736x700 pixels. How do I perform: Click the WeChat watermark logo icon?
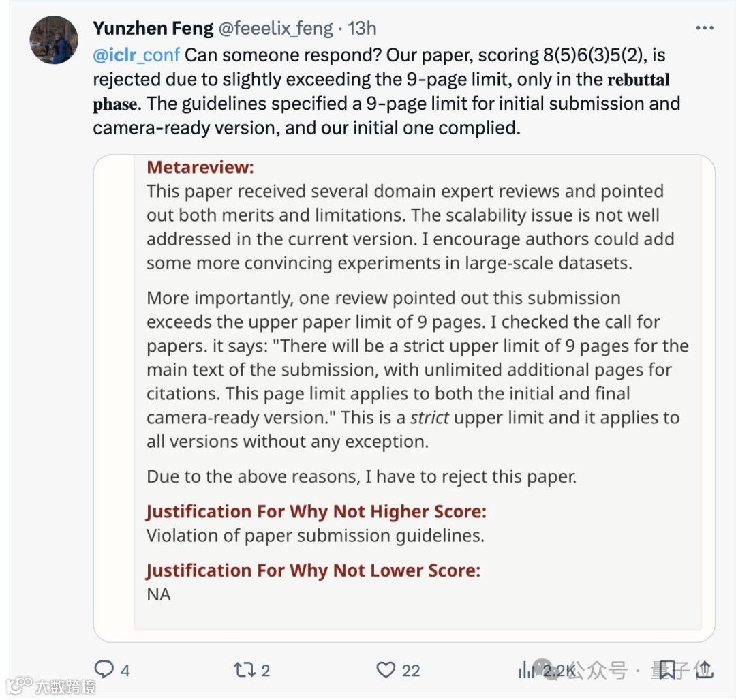tap(545, 669)
